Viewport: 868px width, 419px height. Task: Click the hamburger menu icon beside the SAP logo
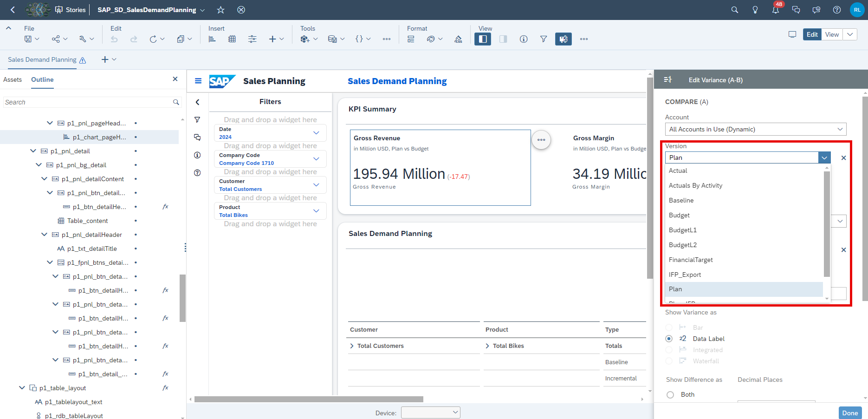(198, 81)
